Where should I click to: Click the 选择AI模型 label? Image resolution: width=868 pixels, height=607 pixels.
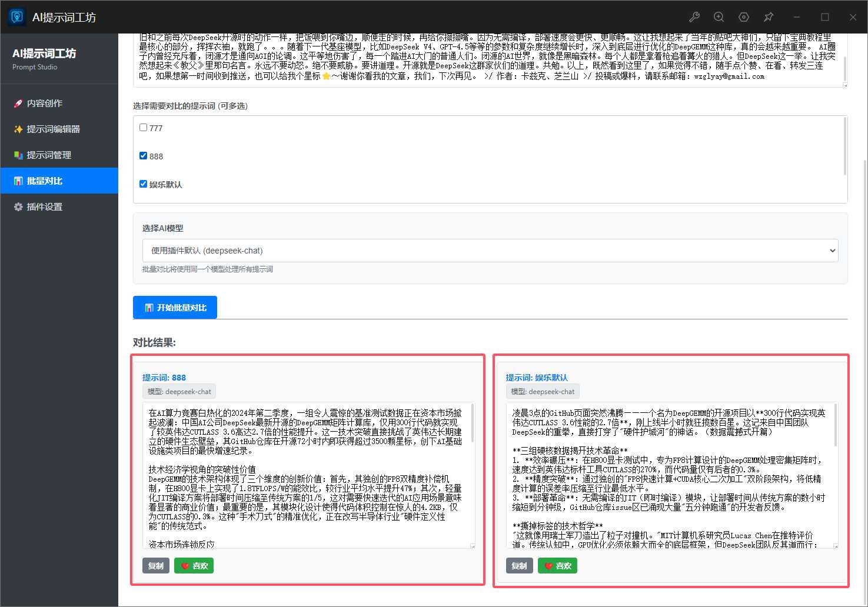click(x=163, y=228)
